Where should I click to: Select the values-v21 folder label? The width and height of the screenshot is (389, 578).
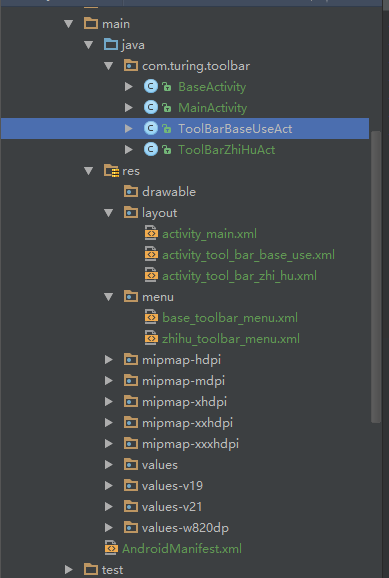coord(172,507)
